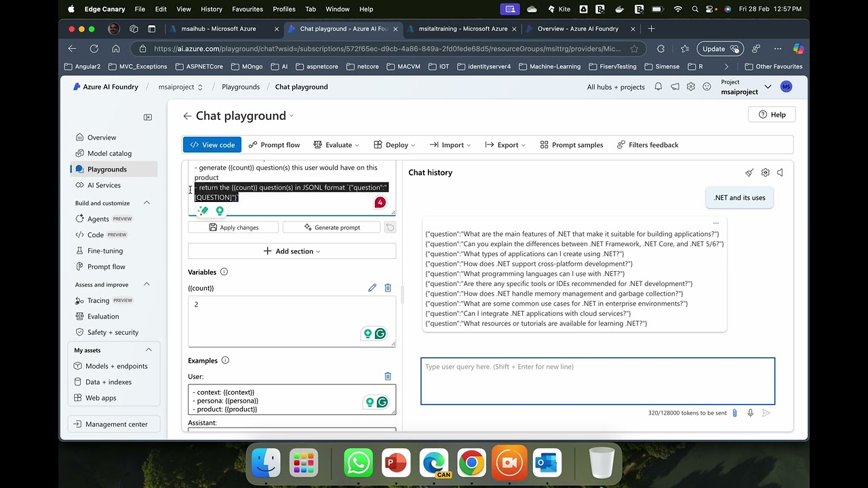Click the MS user avatar
This screenshot has height=488, width=868.
coord(786,87)
